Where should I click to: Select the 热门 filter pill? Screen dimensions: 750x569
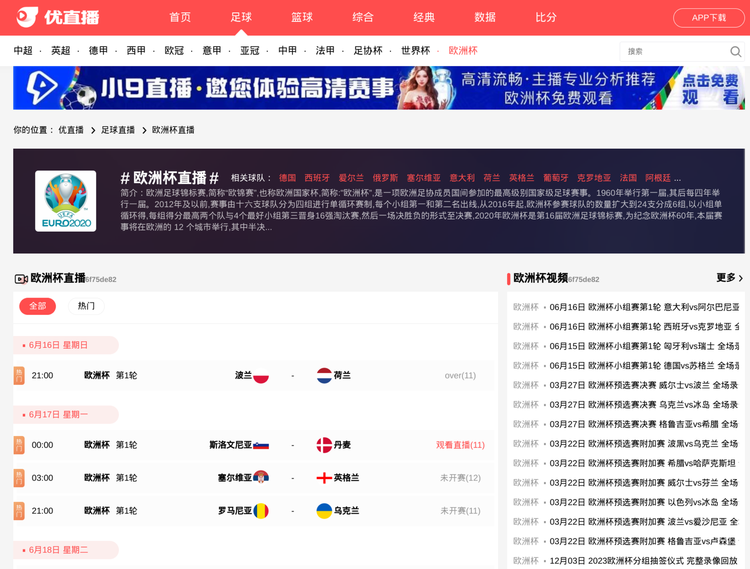tap(86, 306)
